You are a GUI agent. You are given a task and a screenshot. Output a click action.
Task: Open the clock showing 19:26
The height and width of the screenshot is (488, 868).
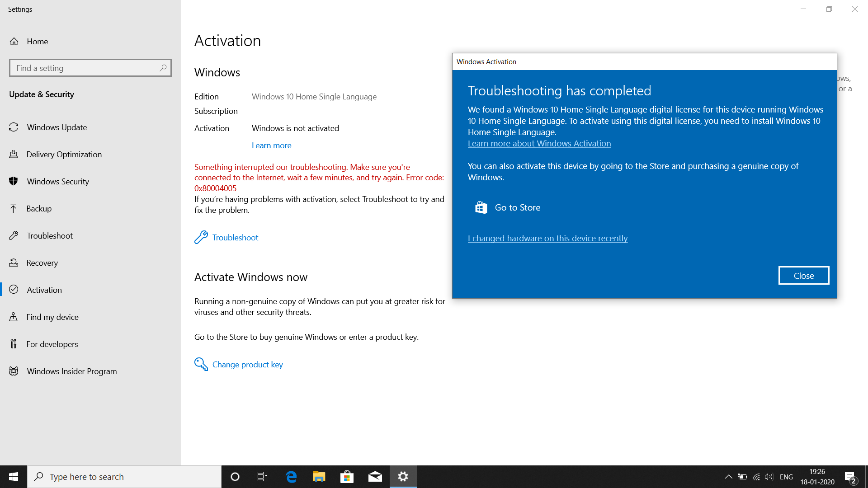click(x=817, y=477)
